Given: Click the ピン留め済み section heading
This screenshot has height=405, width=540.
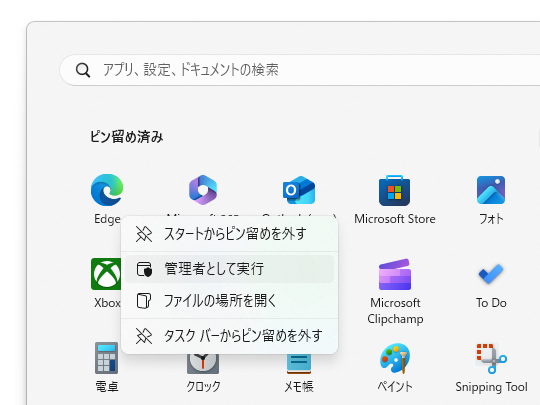Looking at the screenshot, I should 126,137.
